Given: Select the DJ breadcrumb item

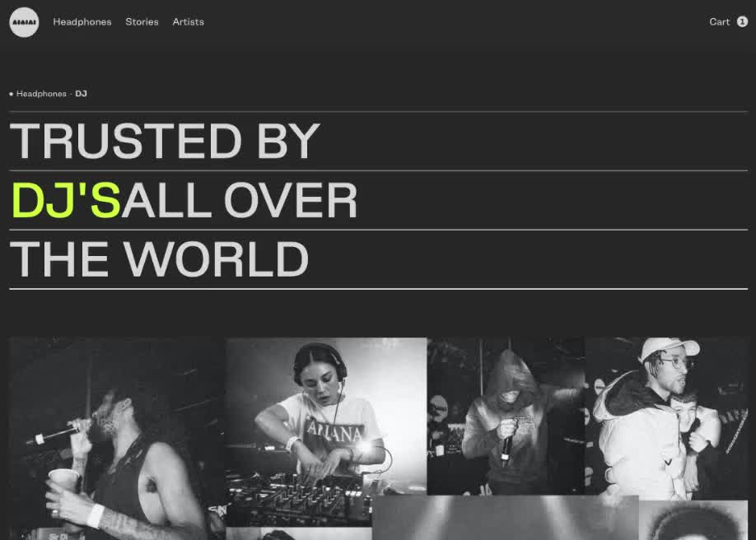Looking at the screenshot, I should pos(81,94).
